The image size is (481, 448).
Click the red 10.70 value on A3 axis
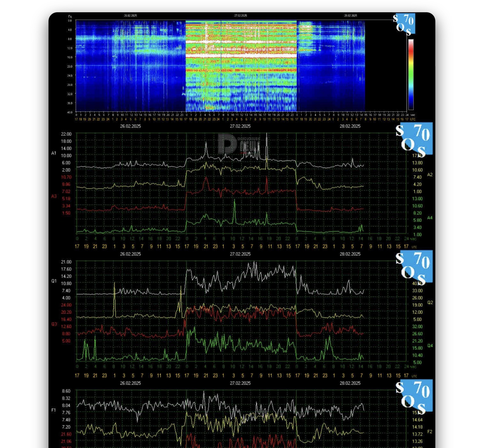pyautogui.click(x=66, y=177)
